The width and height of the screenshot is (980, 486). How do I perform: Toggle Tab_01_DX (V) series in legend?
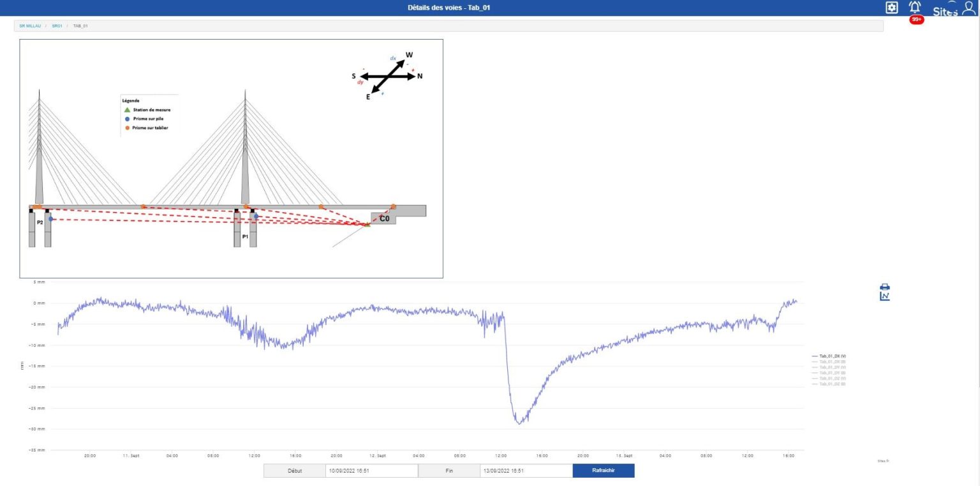point(829,356)
